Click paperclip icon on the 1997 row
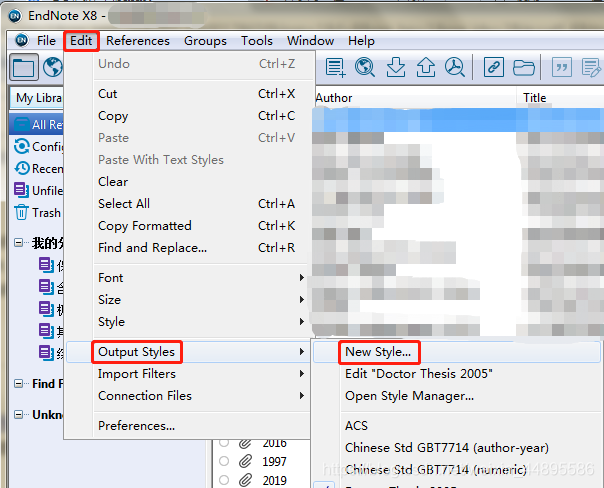The height and width of the screenshot is (488, 604). (x=245, y=461)
